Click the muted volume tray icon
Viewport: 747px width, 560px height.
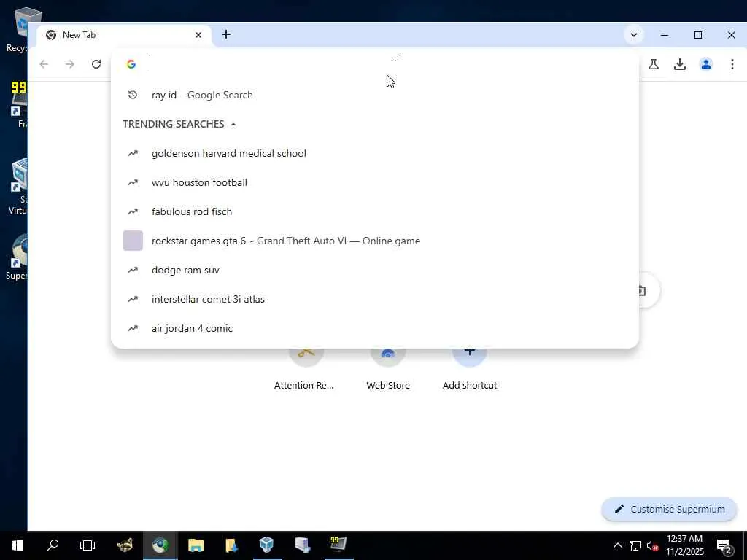[x=652, y=545]
